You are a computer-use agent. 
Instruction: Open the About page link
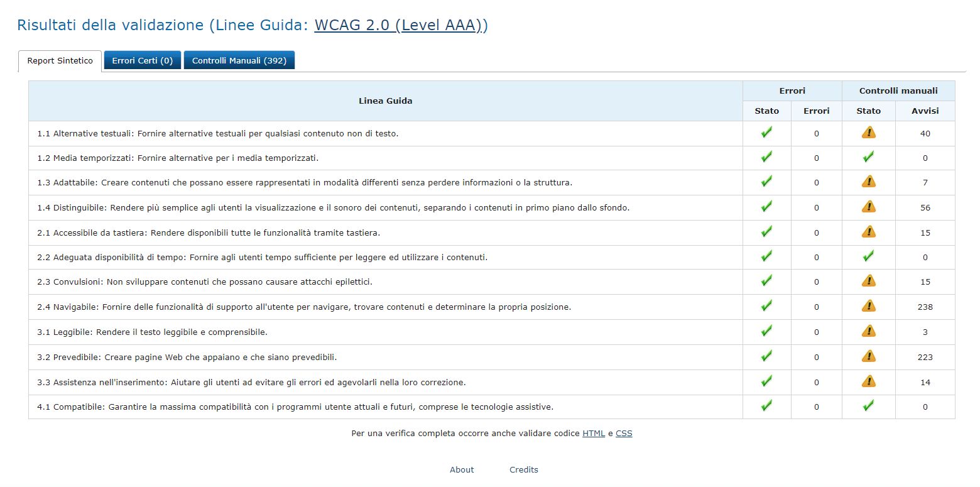point(462,469)
